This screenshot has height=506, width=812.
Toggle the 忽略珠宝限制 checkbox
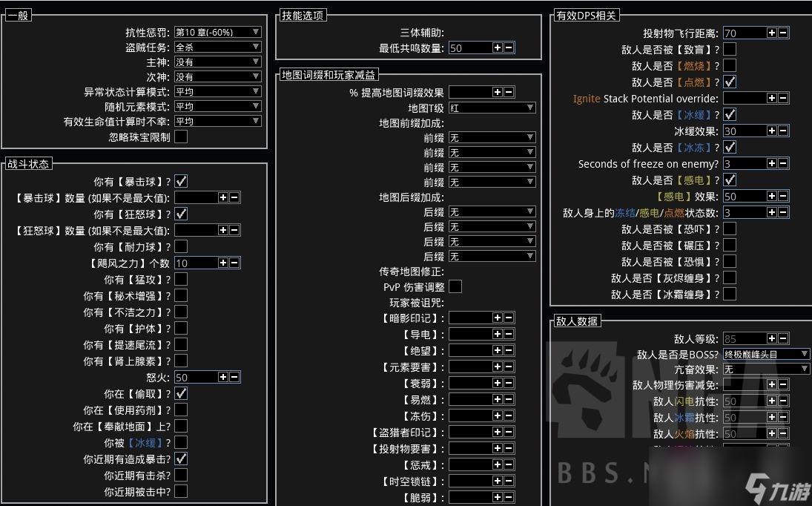181,137
